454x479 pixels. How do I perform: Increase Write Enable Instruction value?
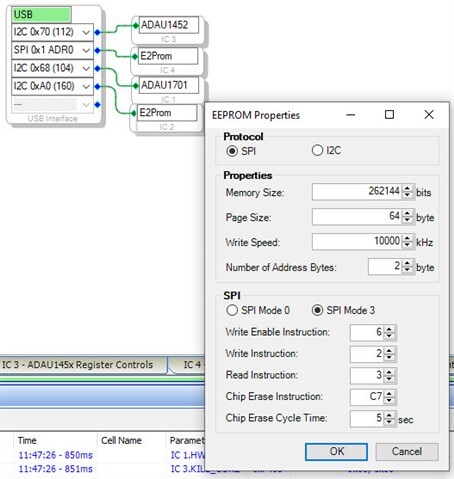[x=389, y=329]
